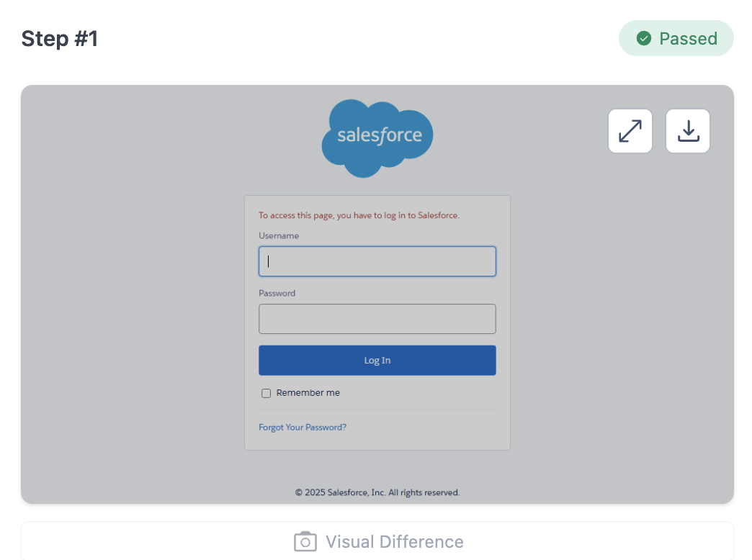This screenshot has height=560, width=752.
Task: Click the green checkmark in the Passed badge
Action: coord(645,38)
